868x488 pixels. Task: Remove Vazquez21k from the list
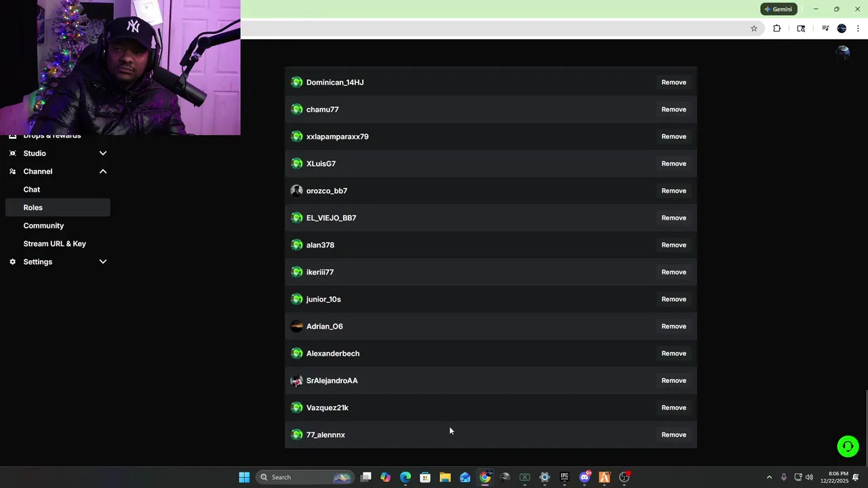tap(673, 407)
